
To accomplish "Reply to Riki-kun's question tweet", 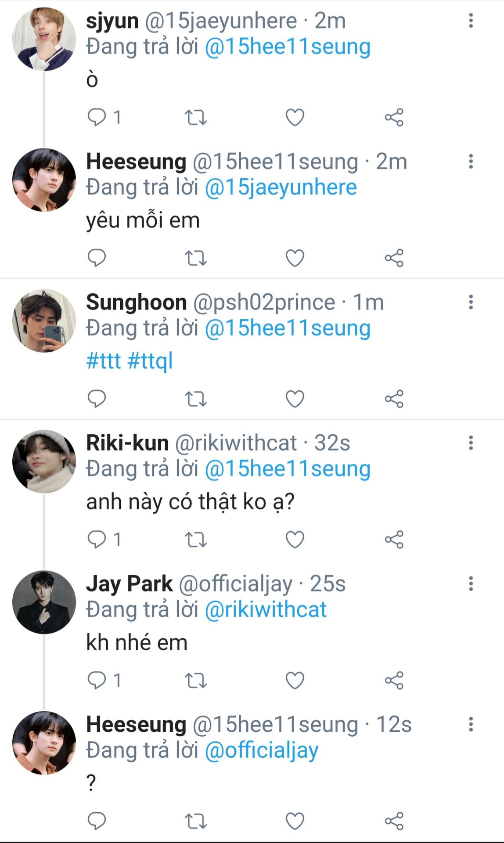I will pos(97,539).
